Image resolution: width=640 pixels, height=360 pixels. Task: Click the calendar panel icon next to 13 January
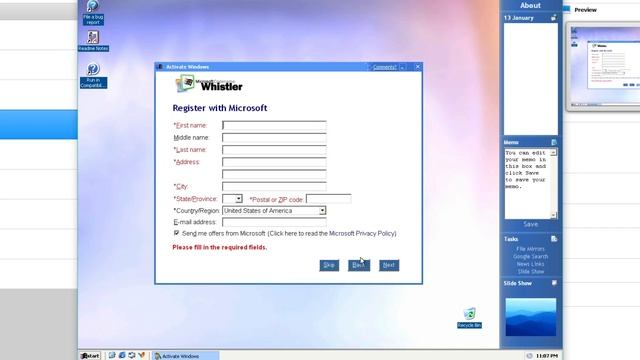(x=553, y=18)
